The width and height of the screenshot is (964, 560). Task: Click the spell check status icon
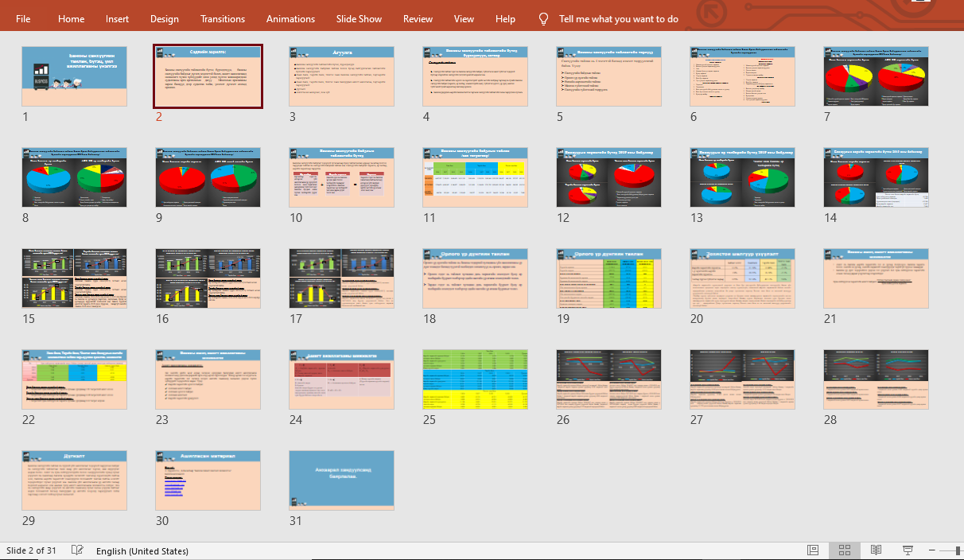pos(77,550)
